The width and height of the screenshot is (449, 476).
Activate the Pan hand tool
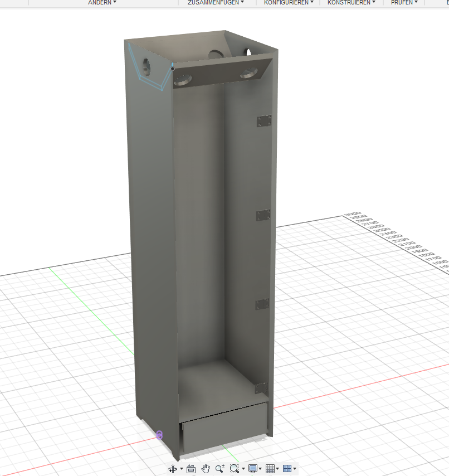click(x=206, y=469)
